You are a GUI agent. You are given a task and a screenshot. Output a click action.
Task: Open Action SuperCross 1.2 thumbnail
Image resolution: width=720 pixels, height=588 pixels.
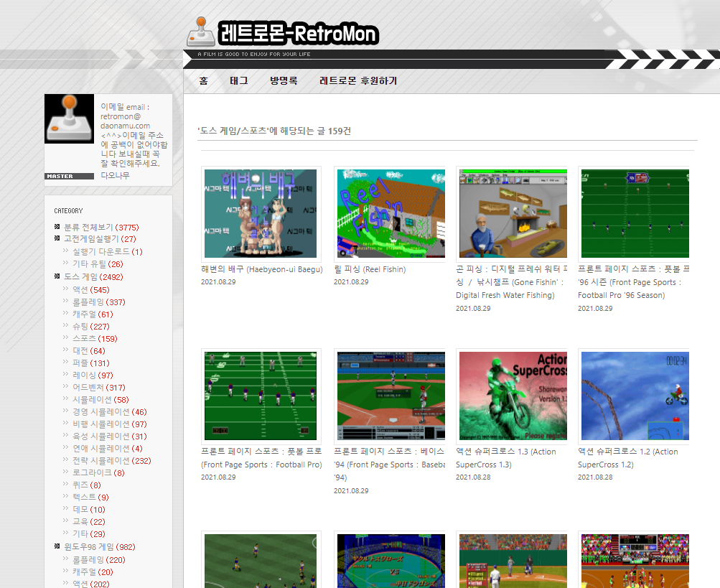click(x=634, y=396)
